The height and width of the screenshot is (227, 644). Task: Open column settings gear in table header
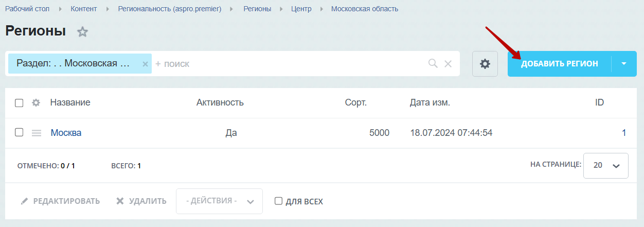36,102
